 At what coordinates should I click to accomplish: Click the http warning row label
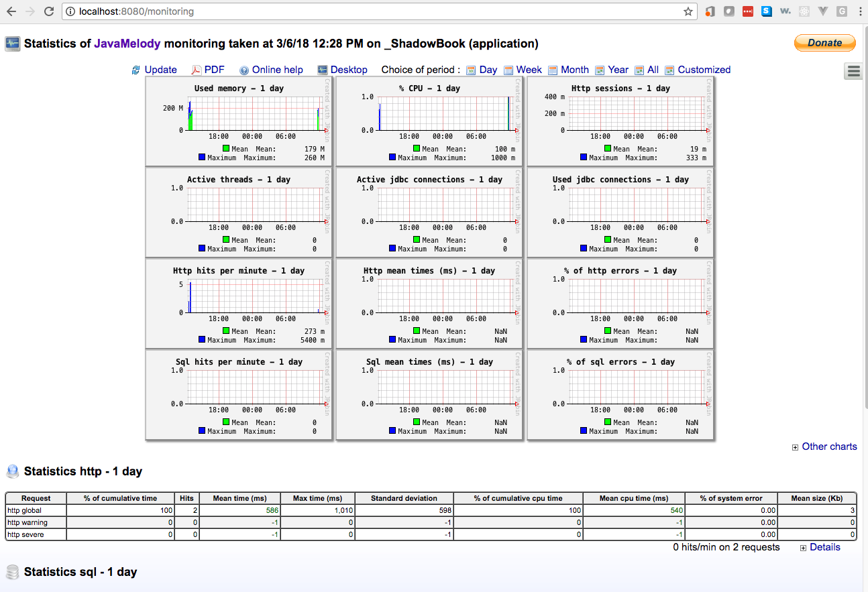click(x=28, y=522)
